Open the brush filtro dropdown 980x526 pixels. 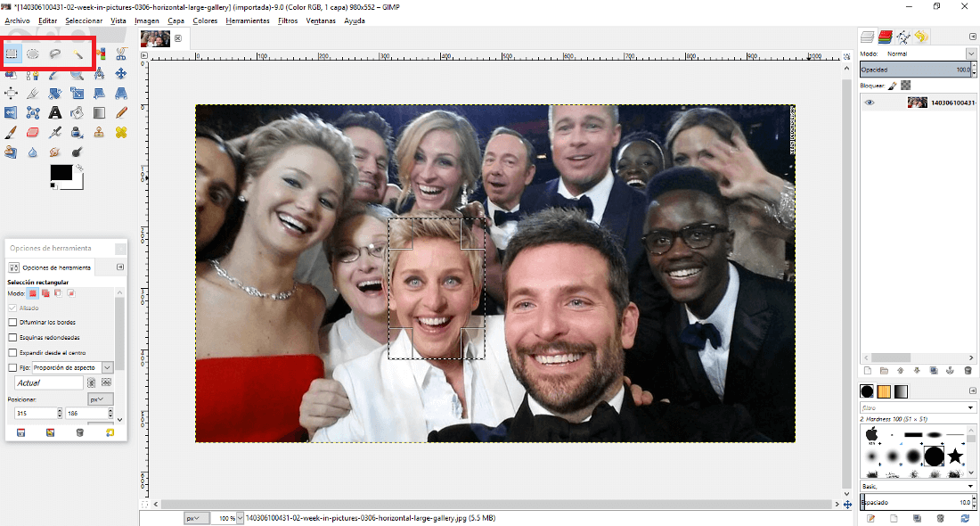click(x=970, y=407)
